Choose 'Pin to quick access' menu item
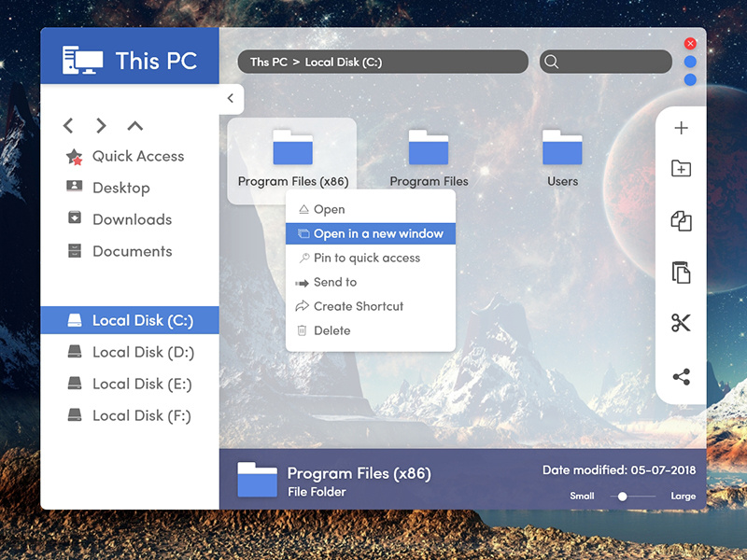 [x=371, y=259]
